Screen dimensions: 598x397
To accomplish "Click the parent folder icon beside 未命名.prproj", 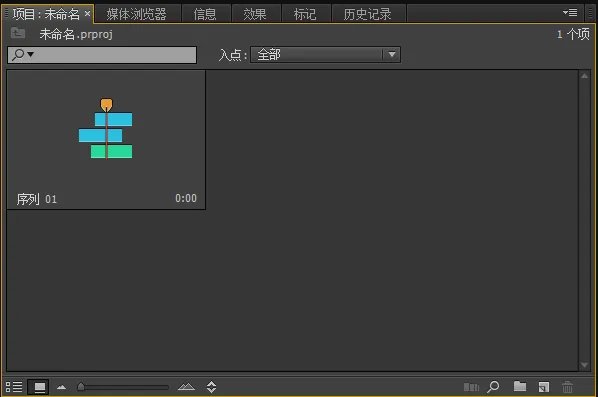I will [x=18, y=34].
